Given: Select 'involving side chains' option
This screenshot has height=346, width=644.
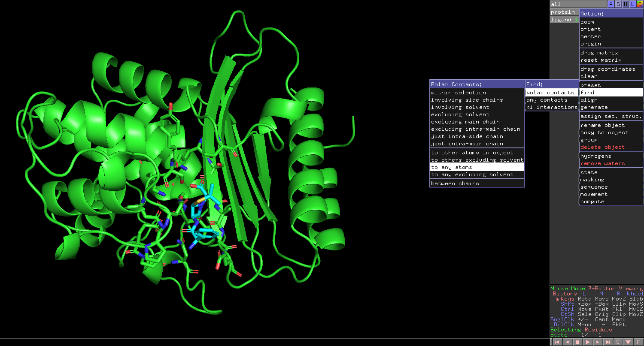Looking at the screenshot, I should (x=477, y=100).
